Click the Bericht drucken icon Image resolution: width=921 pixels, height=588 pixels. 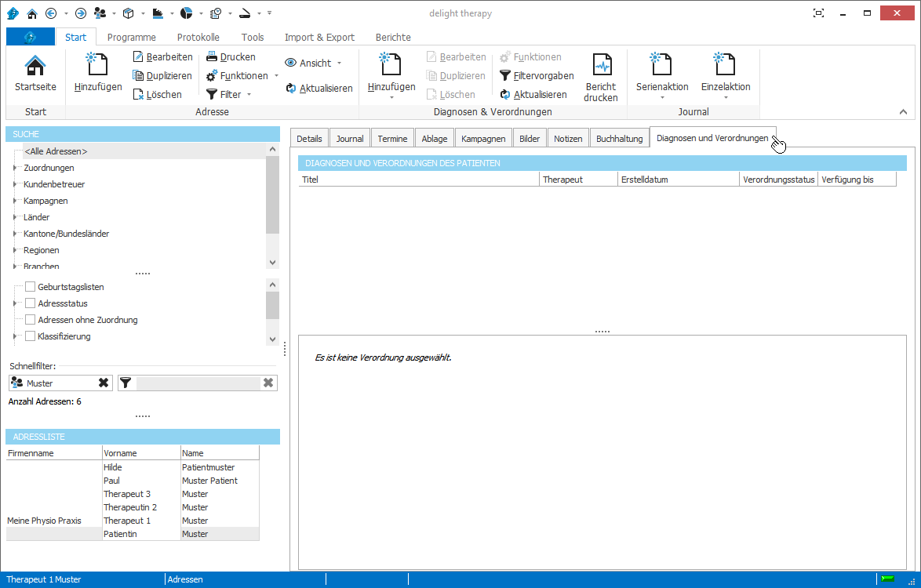601,64
